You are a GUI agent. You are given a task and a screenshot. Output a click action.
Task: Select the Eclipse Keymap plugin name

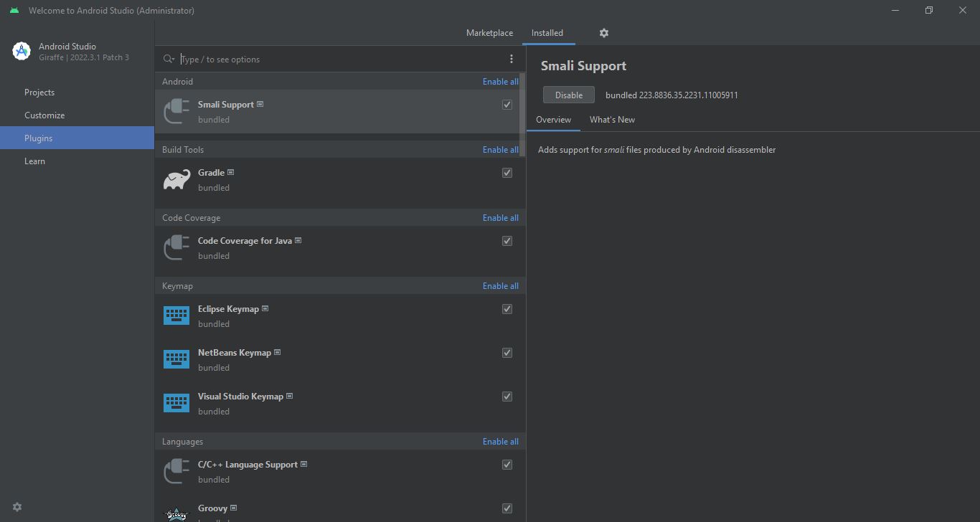pyautogui.click(x=228, y=308)
